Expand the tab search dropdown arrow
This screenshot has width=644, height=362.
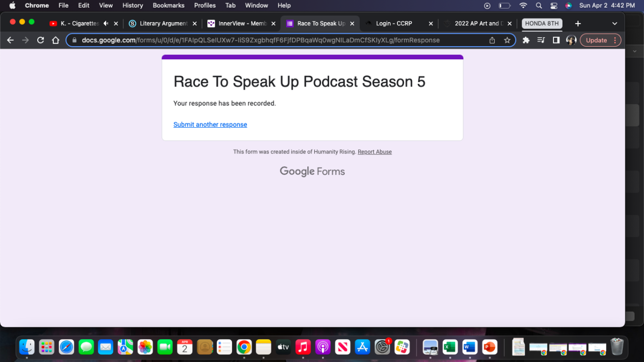pyautogui.click(x=615, y=24)
